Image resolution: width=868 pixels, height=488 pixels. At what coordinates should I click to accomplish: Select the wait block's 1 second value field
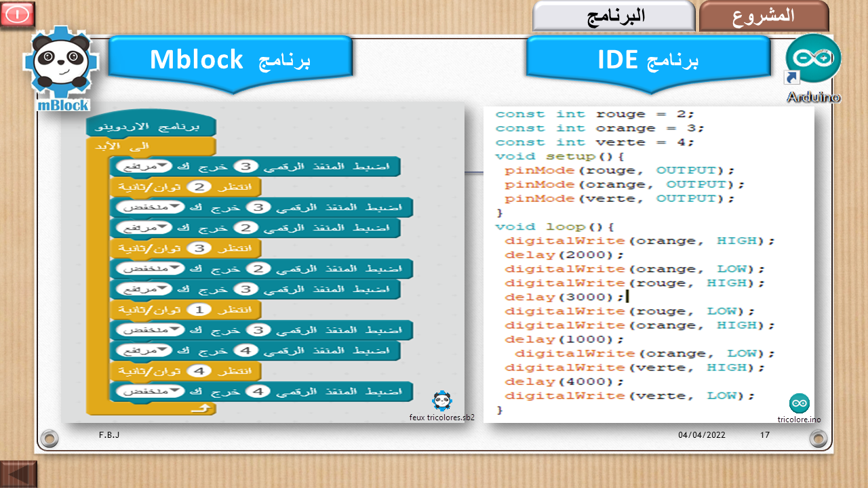[199, 310]
